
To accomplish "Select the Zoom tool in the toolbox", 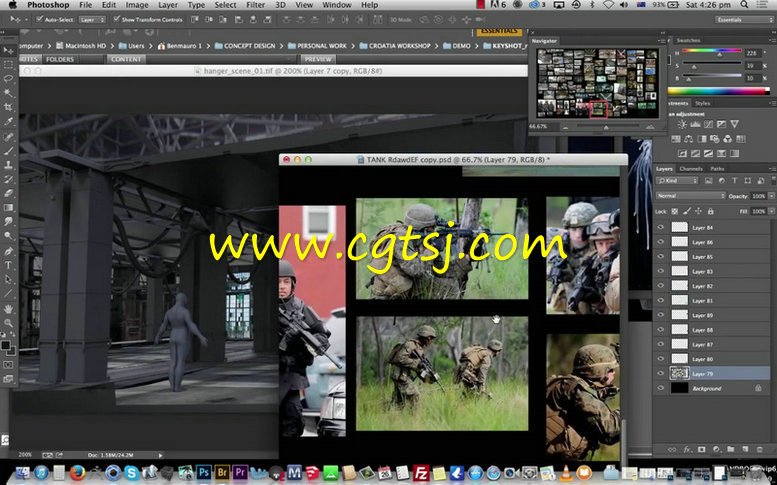I will [8, 323].
